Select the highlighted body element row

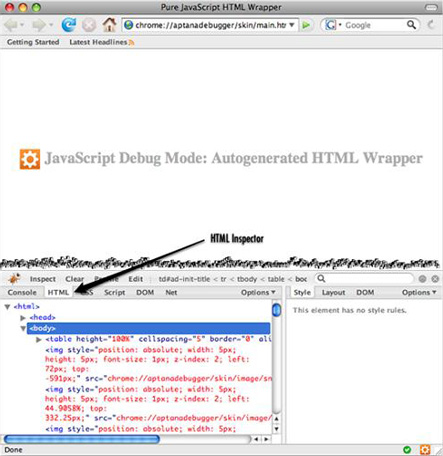pyautogui.click(x=148, y=328)
